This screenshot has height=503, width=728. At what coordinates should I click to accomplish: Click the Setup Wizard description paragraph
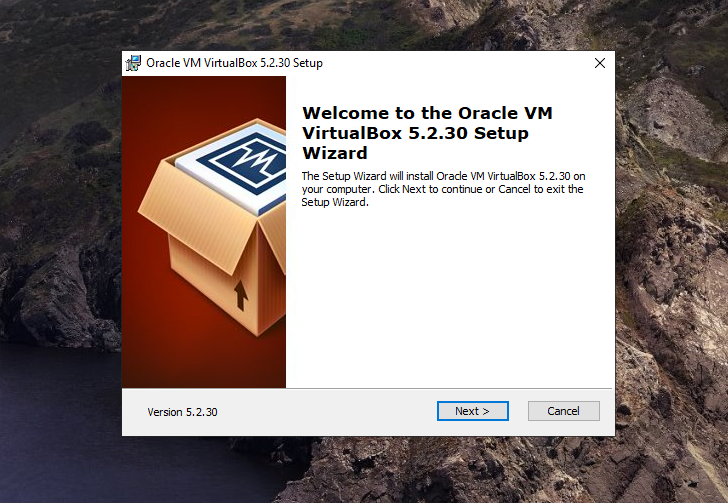[442, 189]
